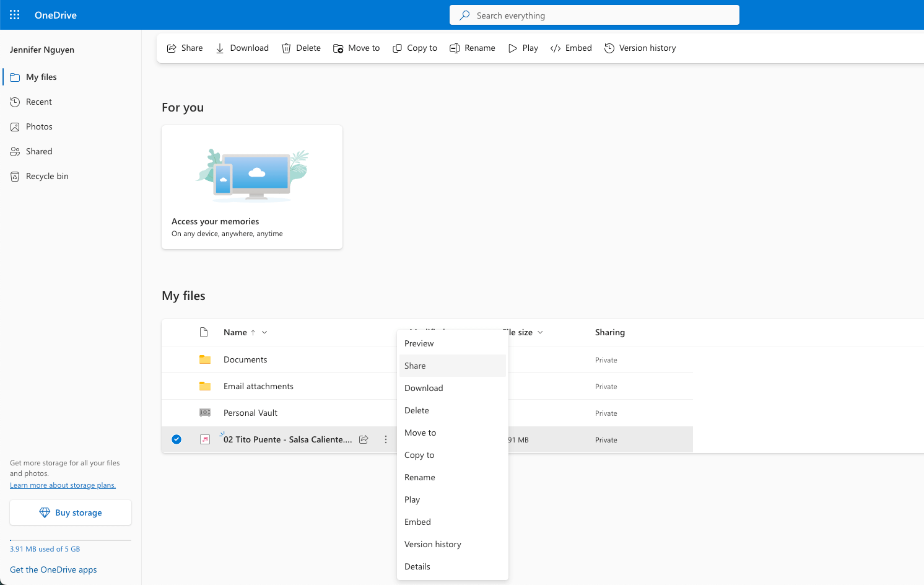Viewport: 924px width, 585px height.
Task: Click Private sharing status for Tito Puente file
Action: pyautogui.click(x=606, y=440)
